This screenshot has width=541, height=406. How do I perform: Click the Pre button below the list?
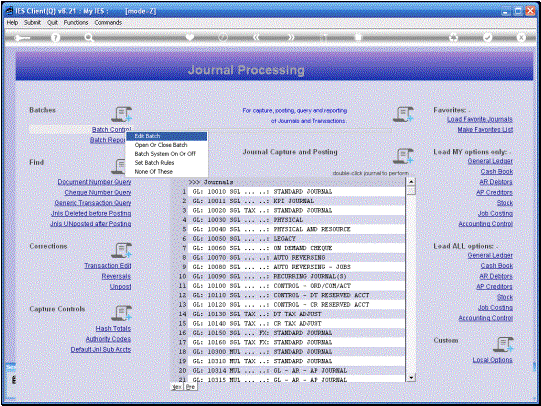(191, 387)
